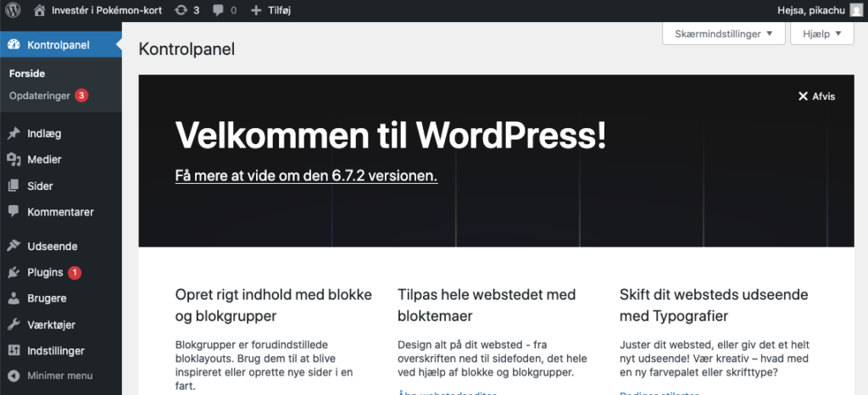Open the Sider menu
868x395 pixels.
click(61, 186)
